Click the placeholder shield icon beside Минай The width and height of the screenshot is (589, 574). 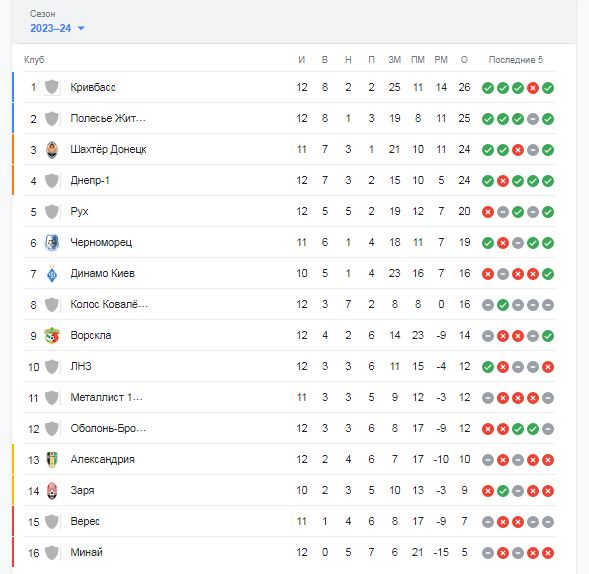[52, 553]
